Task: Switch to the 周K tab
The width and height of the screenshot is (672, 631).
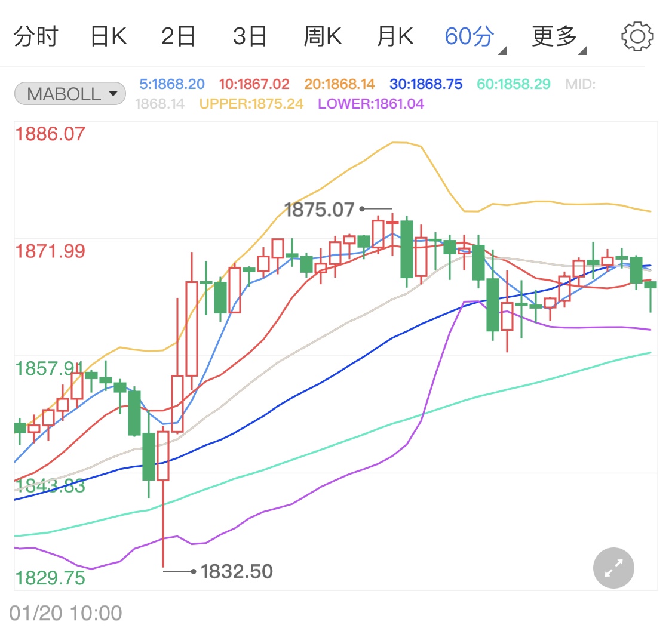Action: 323,36
